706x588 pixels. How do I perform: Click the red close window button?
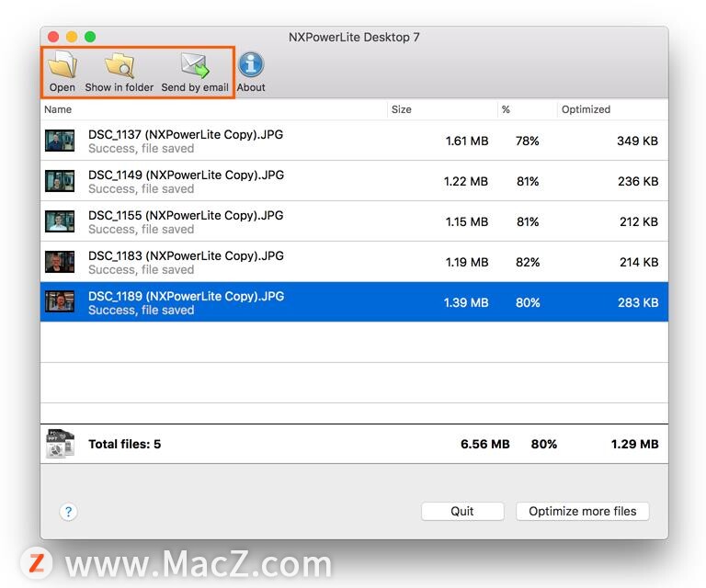pos(53,37)
